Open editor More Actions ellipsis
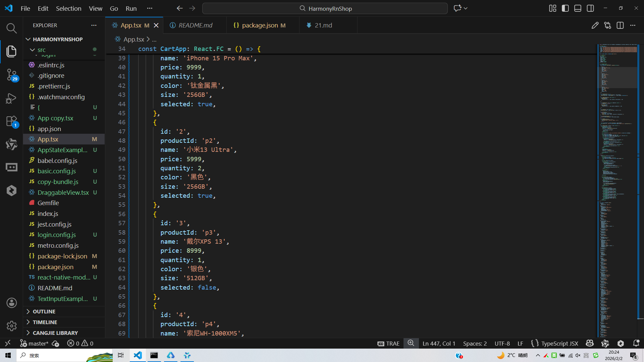644x362 pixels. click(x=633, y=25)
